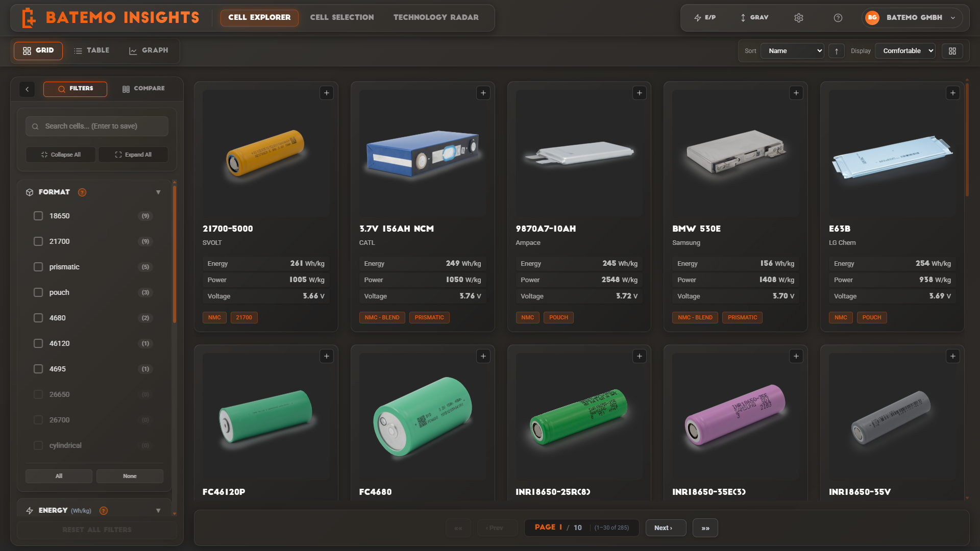Toggle the sort direction arrow
Screen dimensions: 980x551
837,51
